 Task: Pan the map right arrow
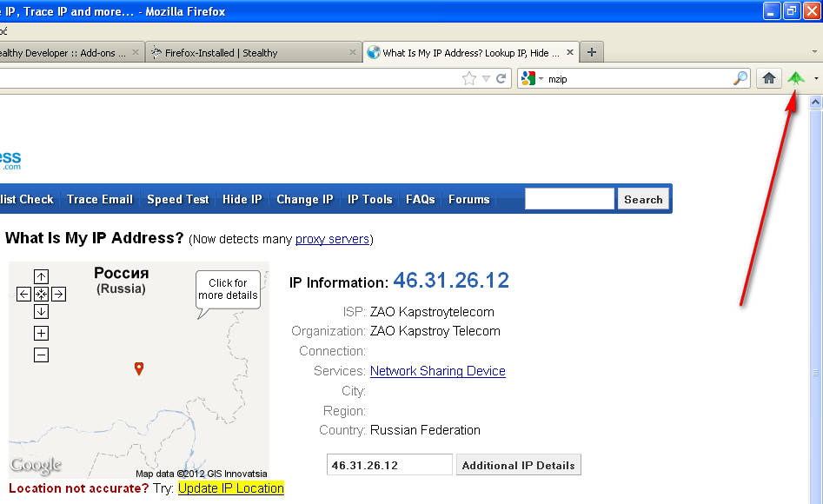[59, 294]
